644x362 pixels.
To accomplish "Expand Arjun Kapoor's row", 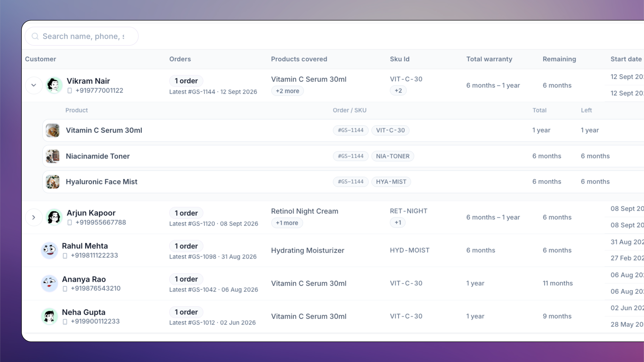I will pos(34,217).
